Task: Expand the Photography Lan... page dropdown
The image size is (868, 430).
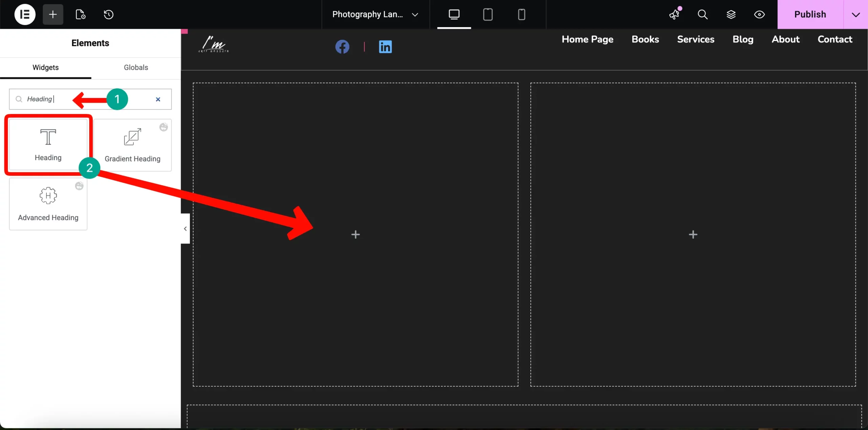Action: [x=415, y=15]
